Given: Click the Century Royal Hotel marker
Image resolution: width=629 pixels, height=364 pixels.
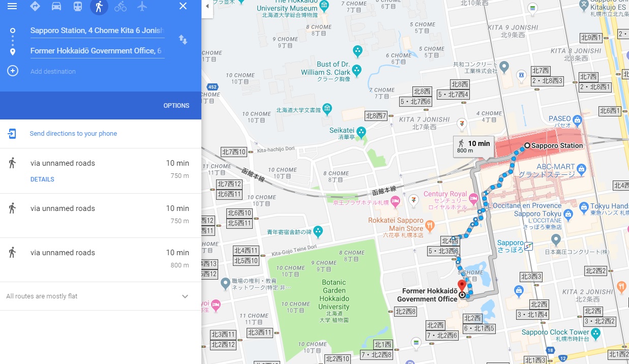Looking at the screenshot, I should tap(474, 198).
